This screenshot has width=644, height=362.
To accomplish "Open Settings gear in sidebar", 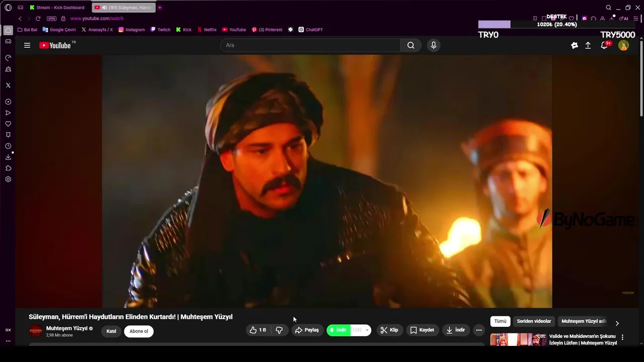I will coord(8,179).
